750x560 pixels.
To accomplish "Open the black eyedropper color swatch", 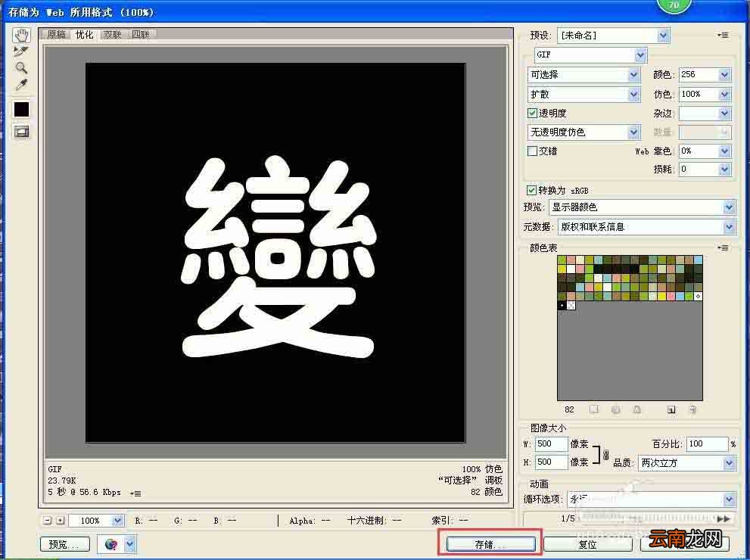I will click(x=21, y=109).
